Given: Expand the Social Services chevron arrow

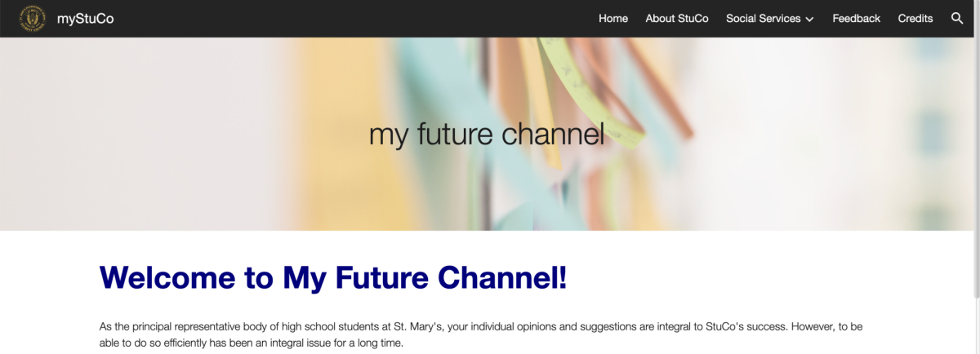Looking at the screenshot, I should pyautogui.click(x=809, y=19).
